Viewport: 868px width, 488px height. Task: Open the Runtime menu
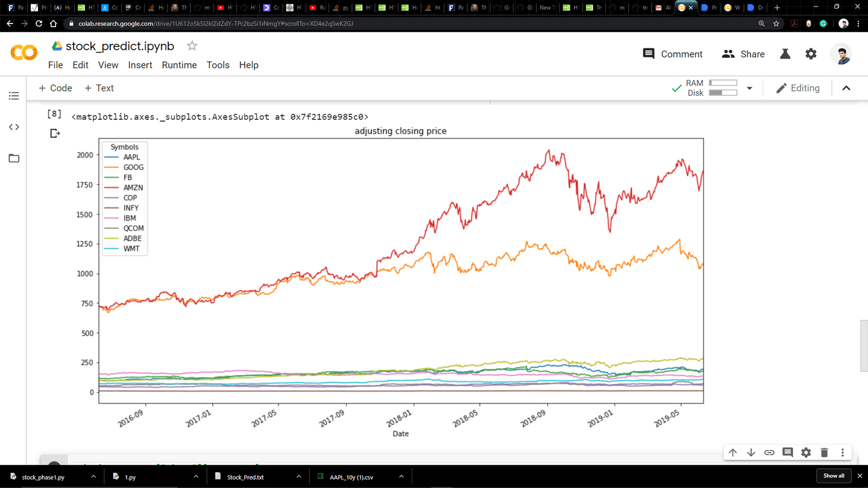coord(179,65)
